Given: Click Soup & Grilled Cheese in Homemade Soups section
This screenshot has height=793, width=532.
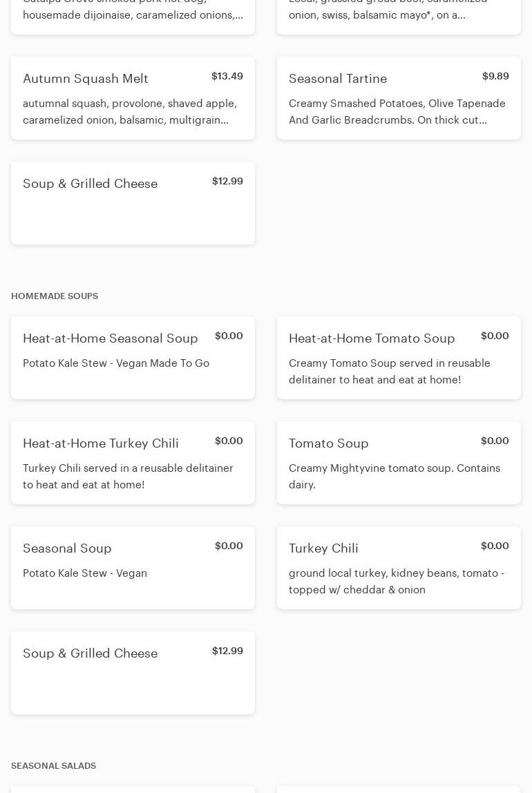Looking at the screenshot, I should click(x=91, y=653).
